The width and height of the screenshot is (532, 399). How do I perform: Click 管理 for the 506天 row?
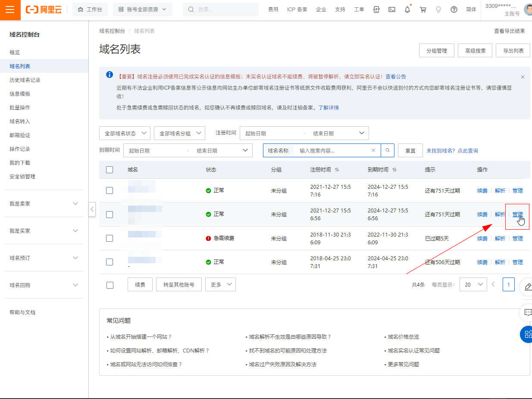(518, 262)
